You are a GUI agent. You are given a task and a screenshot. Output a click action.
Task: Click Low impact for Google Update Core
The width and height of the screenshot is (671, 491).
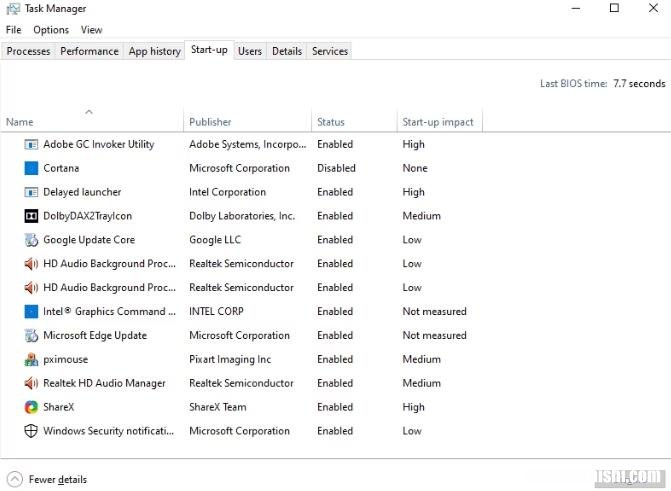click(412, 240)
